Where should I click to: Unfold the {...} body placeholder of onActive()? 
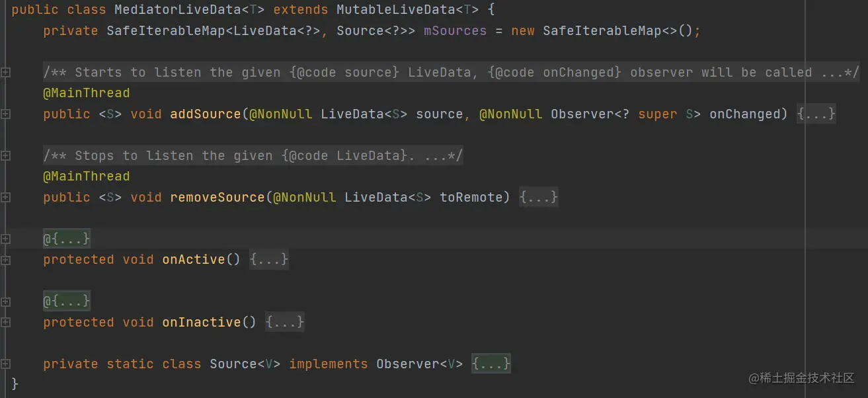point(269,260)
